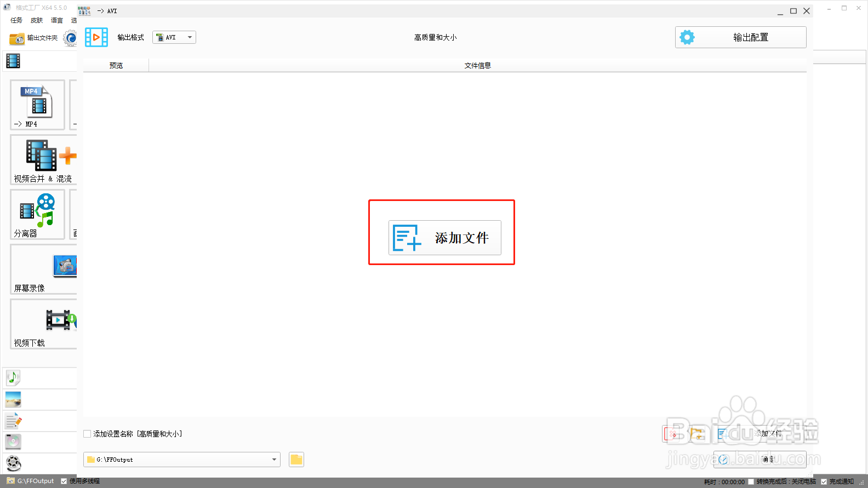Select the video category film-strip icon in the sidebar
868x488 pixels.
(13, 61)
